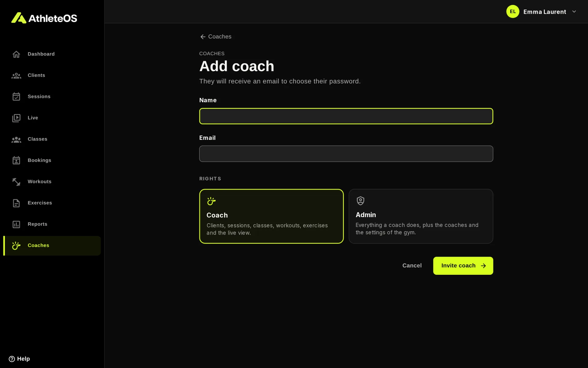Select the Admin rights option
The height and width of the screenshot is (368, 588).
[x=421, y=216]
